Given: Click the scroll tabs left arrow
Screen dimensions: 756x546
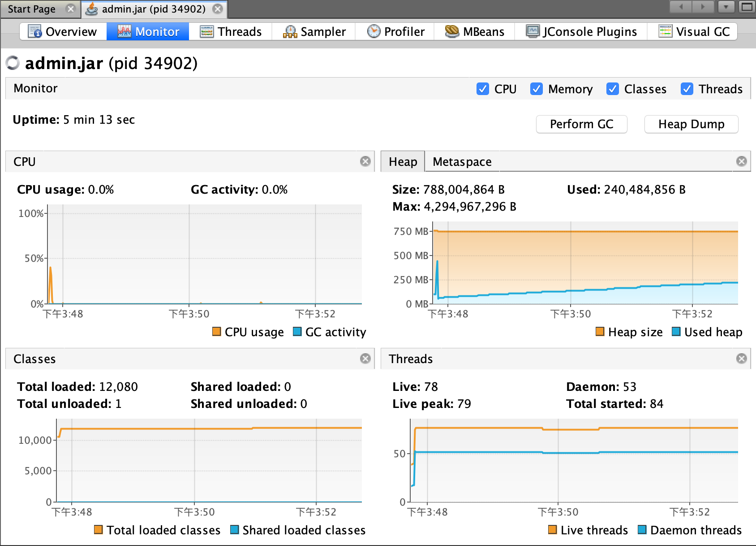Looking at the screenshot, I should tap(681, 7).
